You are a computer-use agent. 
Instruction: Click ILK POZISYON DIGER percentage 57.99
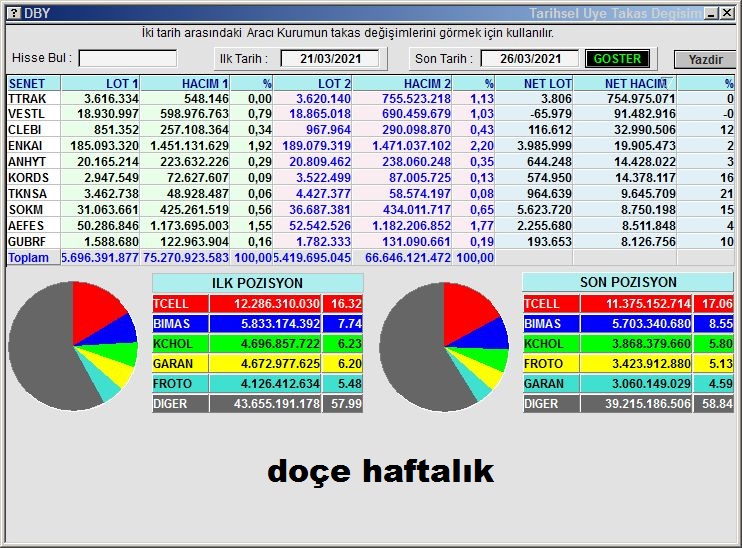(346, 404)
